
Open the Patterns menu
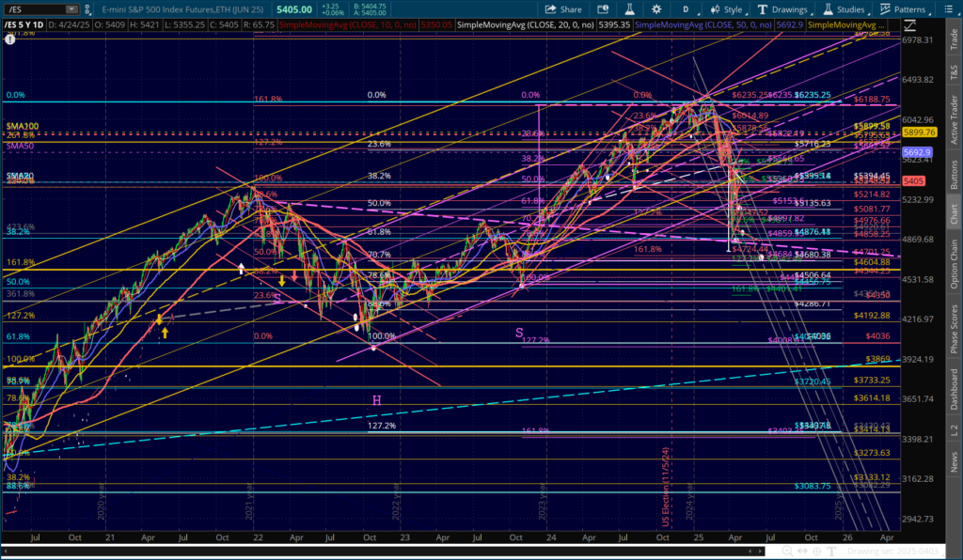[x=902, y=9]
